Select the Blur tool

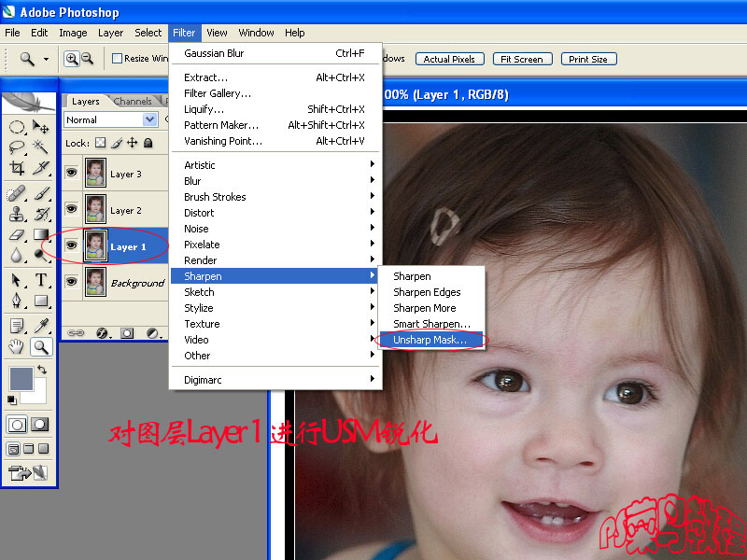17,255
